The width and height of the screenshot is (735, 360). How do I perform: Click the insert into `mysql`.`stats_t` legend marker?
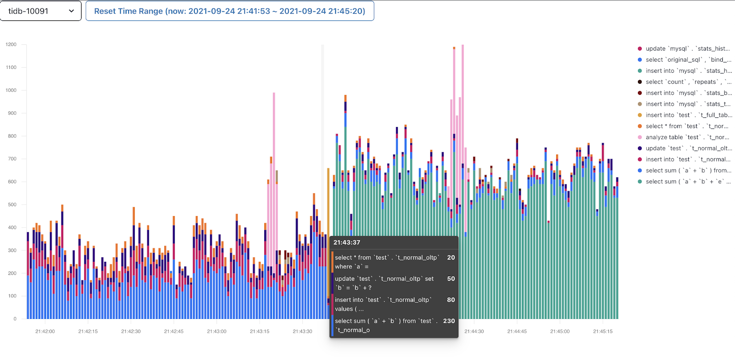pyautogui.click(x=639, y=104)
